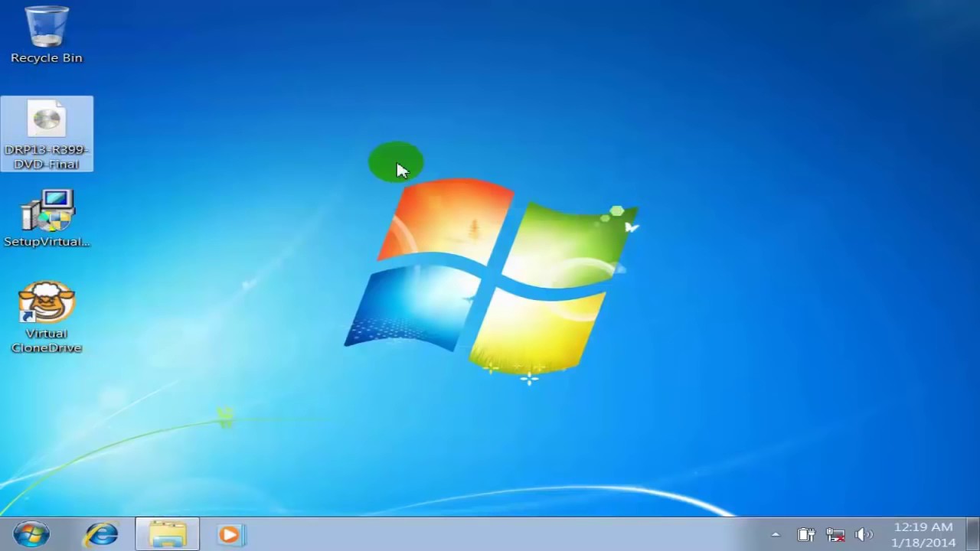The width and height of the screenshot is (980, 551).
Task: Open the Windows Start menu
Action: [31, 534]
